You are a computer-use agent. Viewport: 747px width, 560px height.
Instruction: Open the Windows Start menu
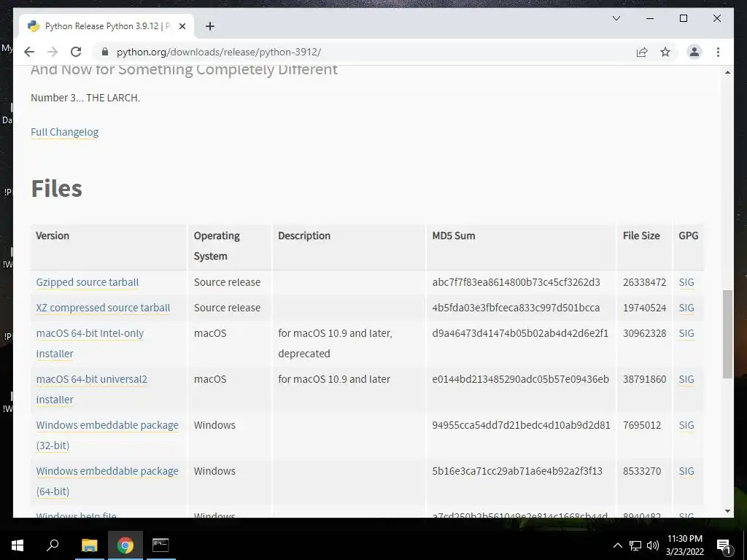(x=18, y=545)
